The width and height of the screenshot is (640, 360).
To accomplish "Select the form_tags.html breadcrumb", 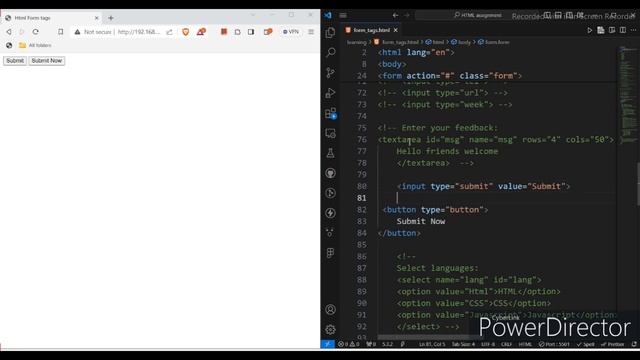I will coord(396,42).
